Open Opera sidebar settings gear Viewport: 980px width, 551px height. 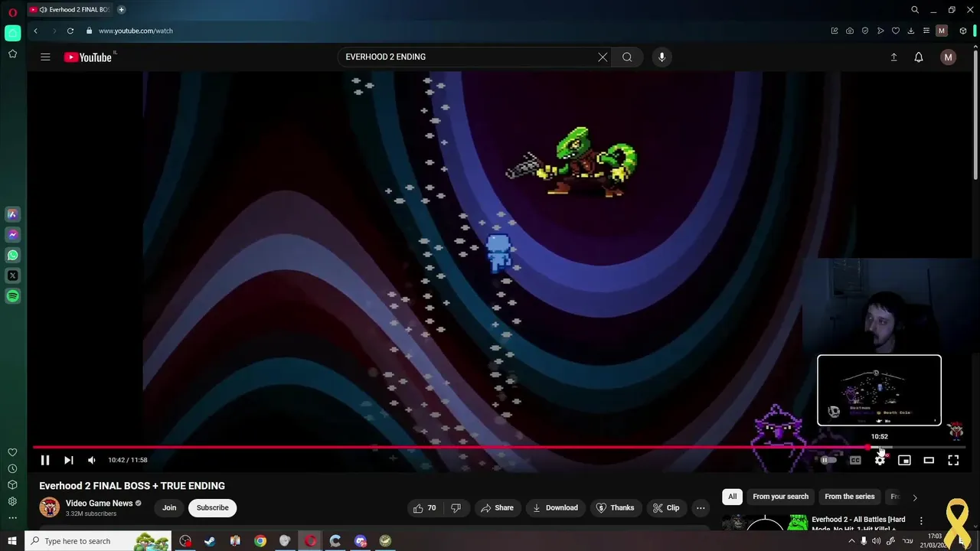click(13, 501)
